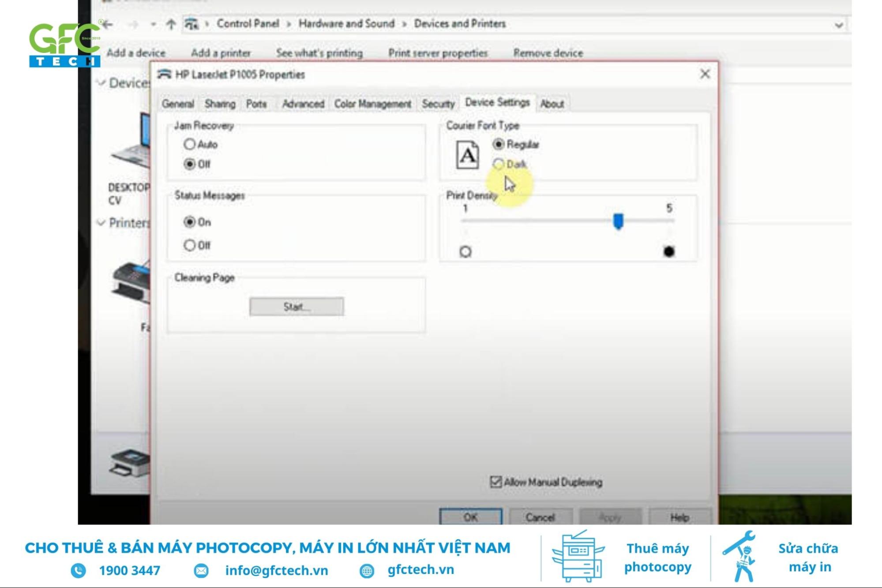Close the HP LaserJet P1005 Properties dialog
The image size is (882, 588).
(x=705, y=74)
